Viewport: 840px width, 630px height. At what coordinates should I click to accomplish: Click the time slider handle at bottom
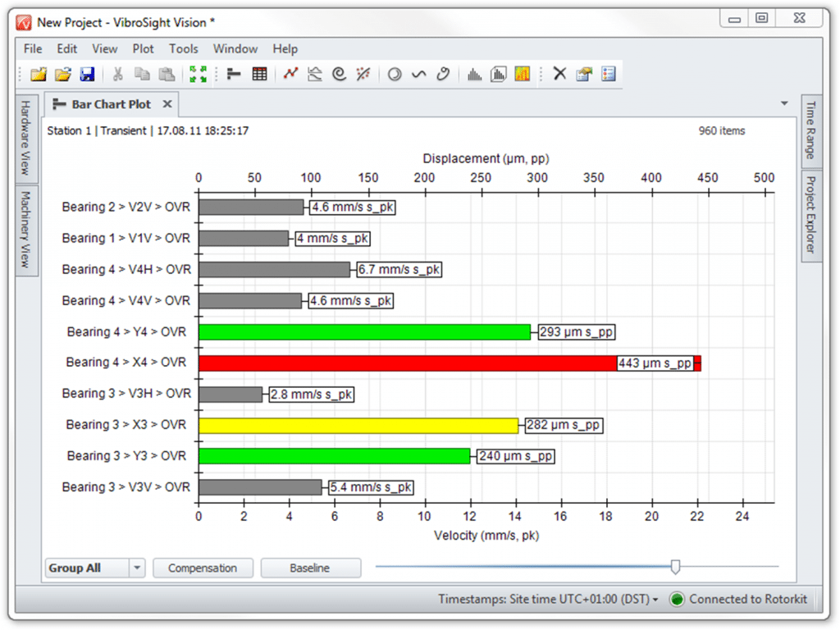tap(675, 566)
